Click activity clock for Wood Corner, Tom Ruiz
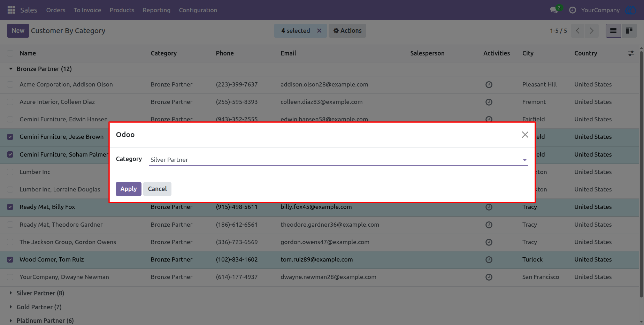The image size is (644, 325). [489, 260]
